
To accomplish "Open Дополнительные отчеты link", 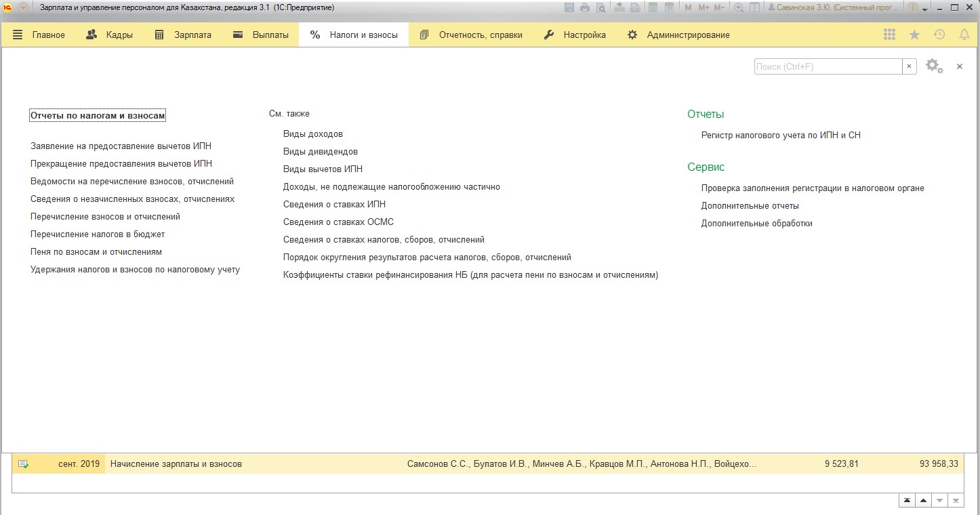I will pyautogui.click(x=750, y=205).
